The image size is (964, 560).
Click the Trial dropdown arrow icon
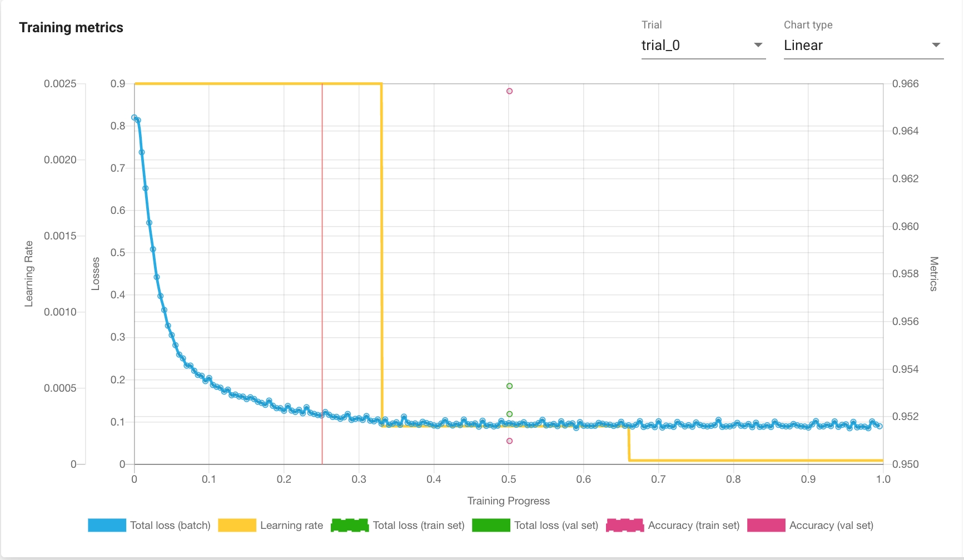758,45
